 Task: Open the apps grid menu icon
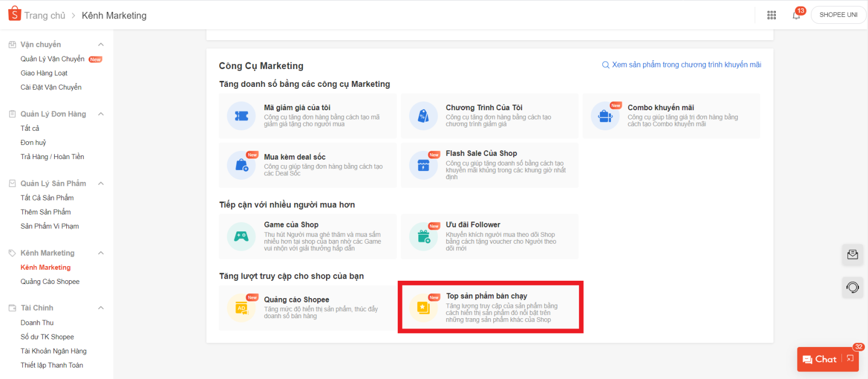click(771, 15)
